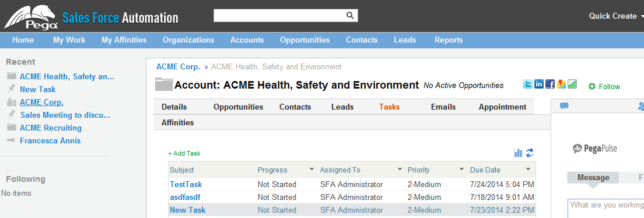This screenshot has height=218, width=644.
Task: Select the Tasks tab
Action: pos(389,107)
